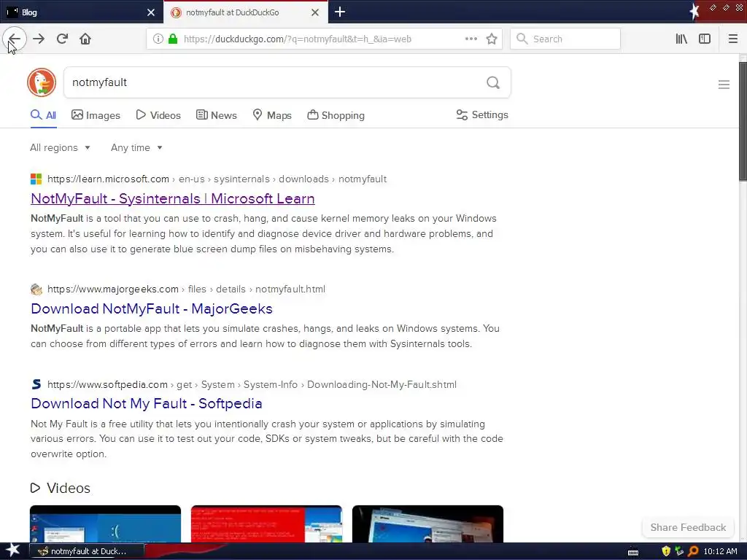Viewport: 747px width, 560px height.
Task: Click the DuckDuckGo duck logo
Action: tap(42, 82)
